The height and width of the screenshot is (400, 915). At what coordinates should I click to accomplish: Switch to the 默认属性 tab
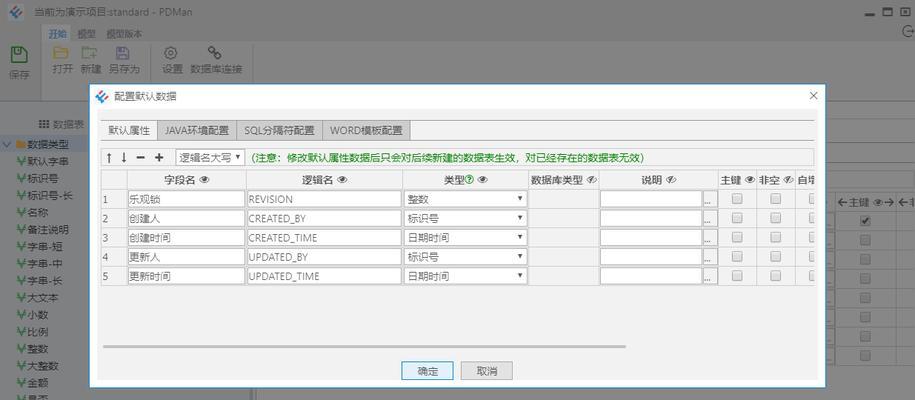click(129, 130)
